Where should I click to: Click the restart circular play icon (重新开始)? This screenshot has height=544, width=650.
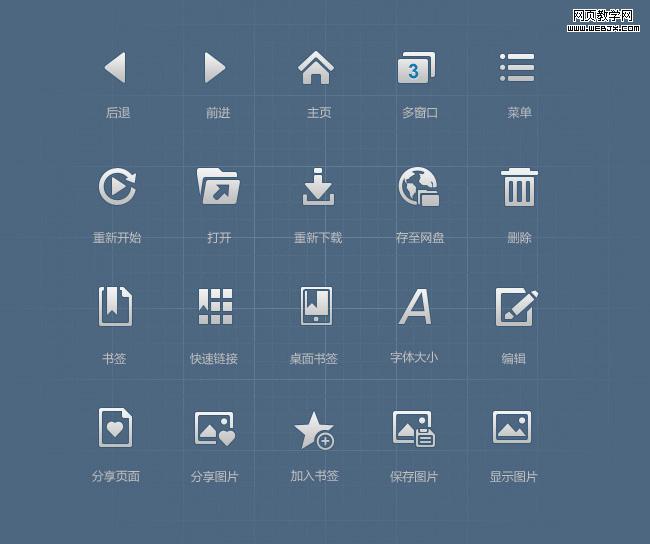pos(117,186)
